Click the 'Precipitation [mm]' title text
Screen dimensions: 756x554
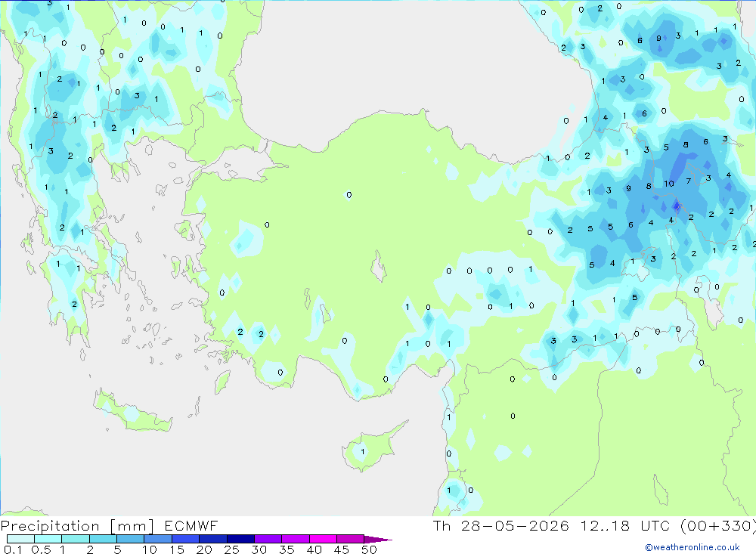tap(77, 526)
